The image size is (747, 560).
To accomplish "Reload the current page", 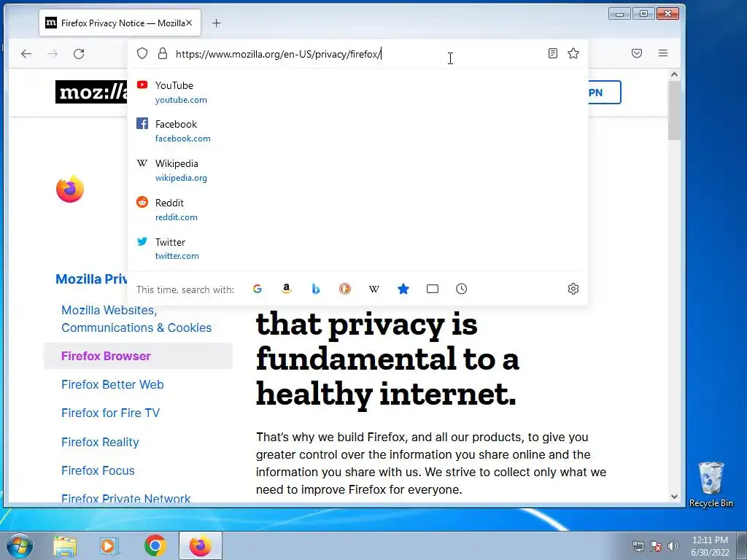I will pos(79,54).
